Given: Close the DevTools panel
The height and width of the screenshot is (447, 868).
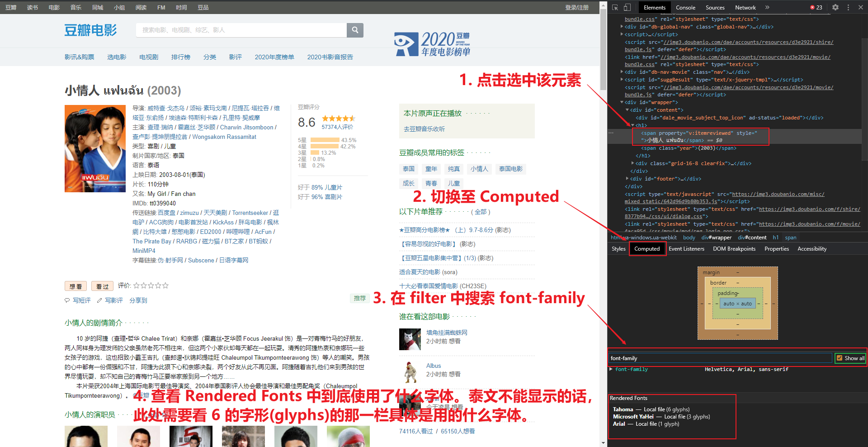Looking at the screenshot, I should (861, 7).
